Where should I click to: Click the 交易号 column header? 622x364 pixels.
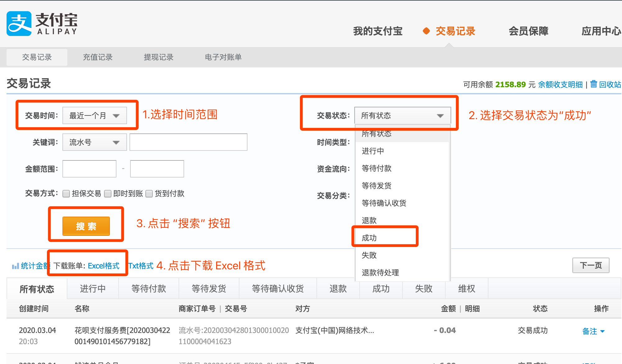[236, 308]
